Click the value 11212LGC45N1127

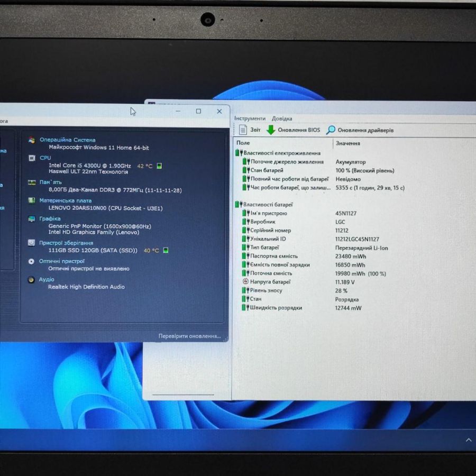pyautogui.click(x=357, y=239)
